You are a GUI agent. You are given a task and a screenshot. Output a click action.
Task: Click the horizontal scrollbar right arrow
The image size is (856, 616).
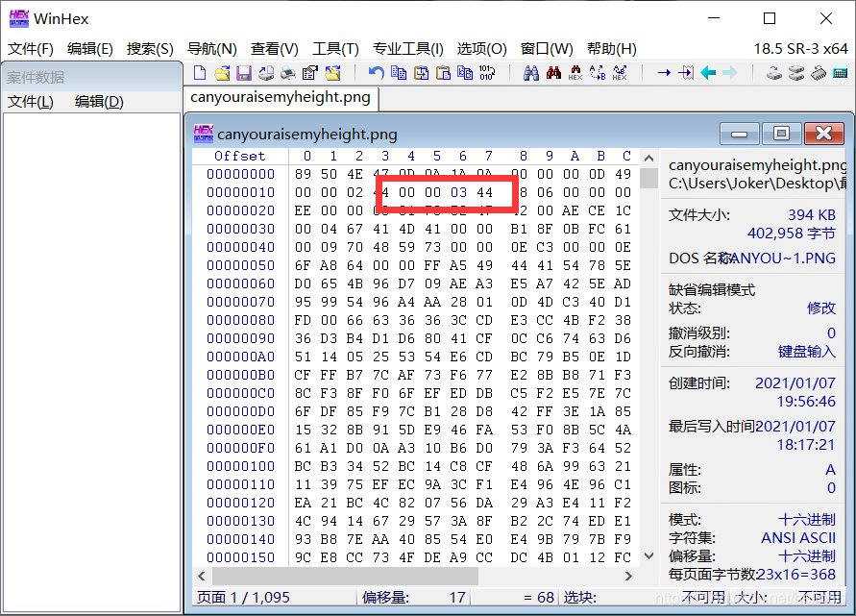[x=628, y=577]
